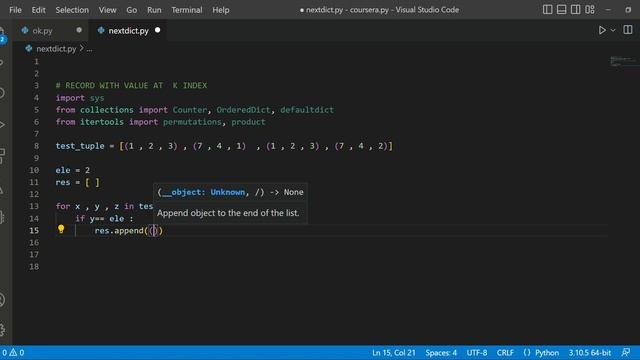Click Ln 15, Col 21 status
640x360 pixels.
click(393, 353)
